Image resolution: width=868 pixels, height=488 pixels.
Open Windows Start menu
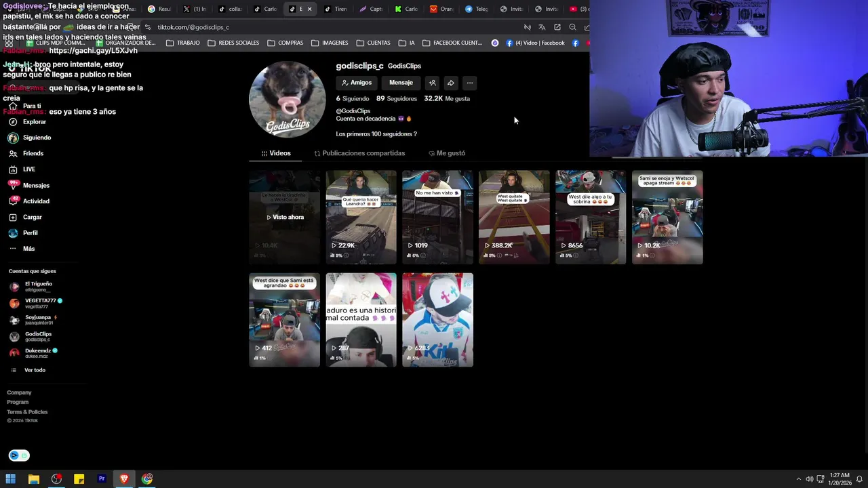click(x=10, y=479)
